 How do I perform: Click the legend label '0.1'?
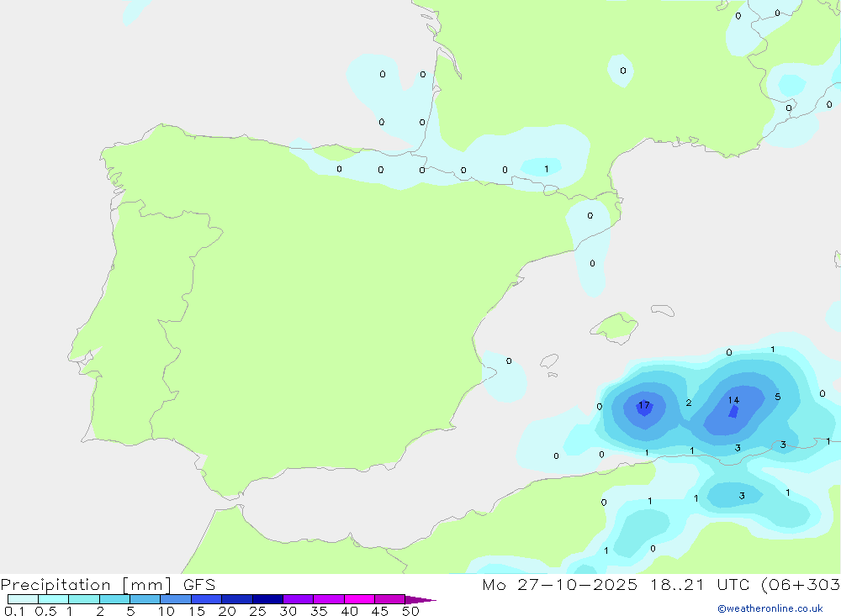click(14, 611)
